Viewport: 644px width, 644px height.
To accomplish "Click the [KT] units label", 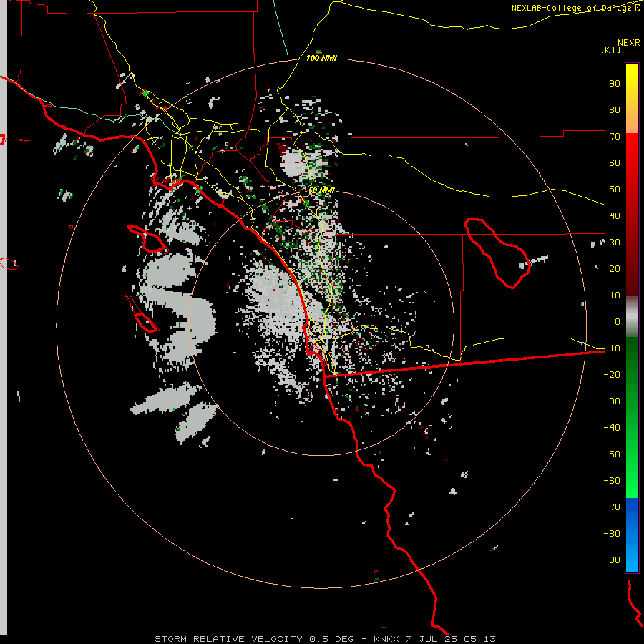I will 611,49.
